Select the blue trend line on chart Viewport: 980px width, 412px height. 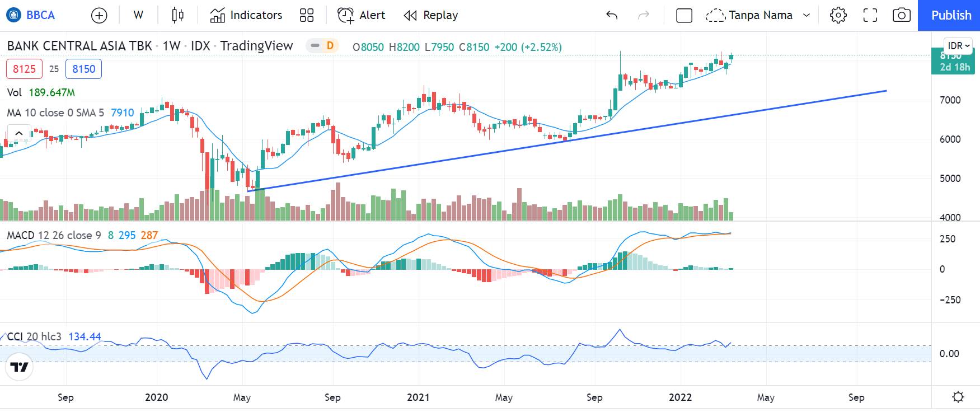point(566,141)
